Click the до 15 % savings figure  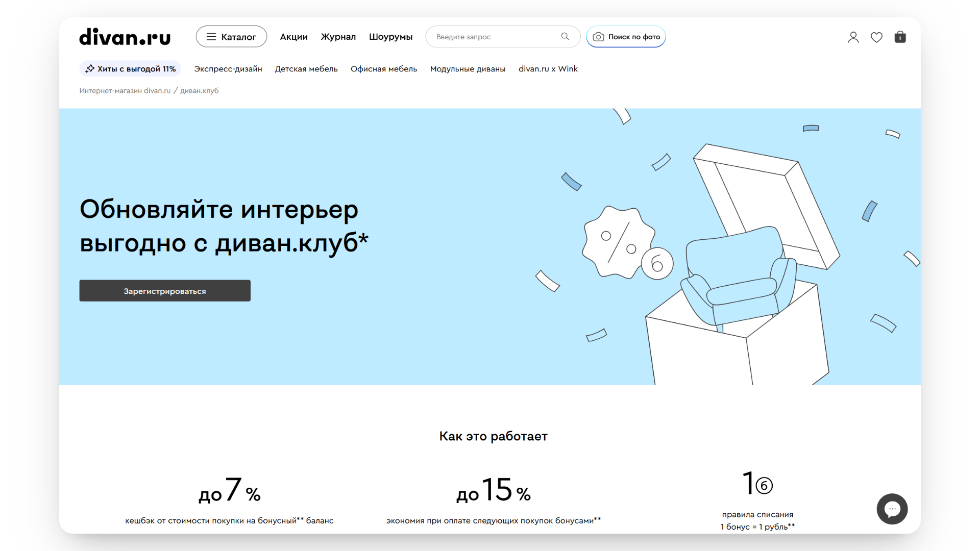pos(493,490)
